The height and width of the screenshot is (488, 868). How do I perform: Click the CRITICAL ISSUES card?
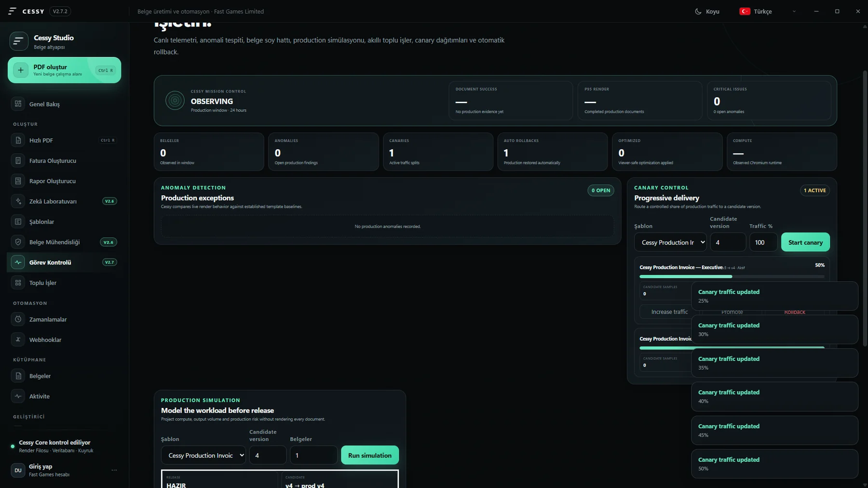click(x=769, y=100)
